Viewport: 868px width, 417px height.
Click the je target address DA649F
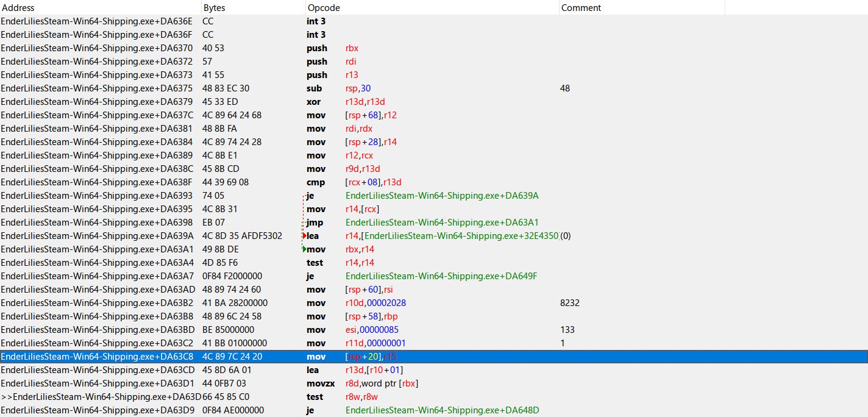[x=442, y=276]
